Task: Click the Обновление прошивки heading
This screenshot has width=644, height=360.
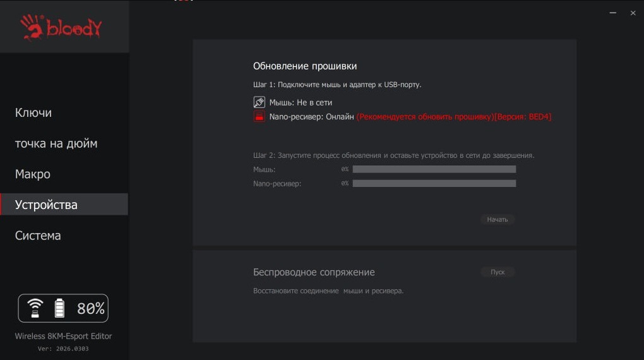Action: click(305, 66)
